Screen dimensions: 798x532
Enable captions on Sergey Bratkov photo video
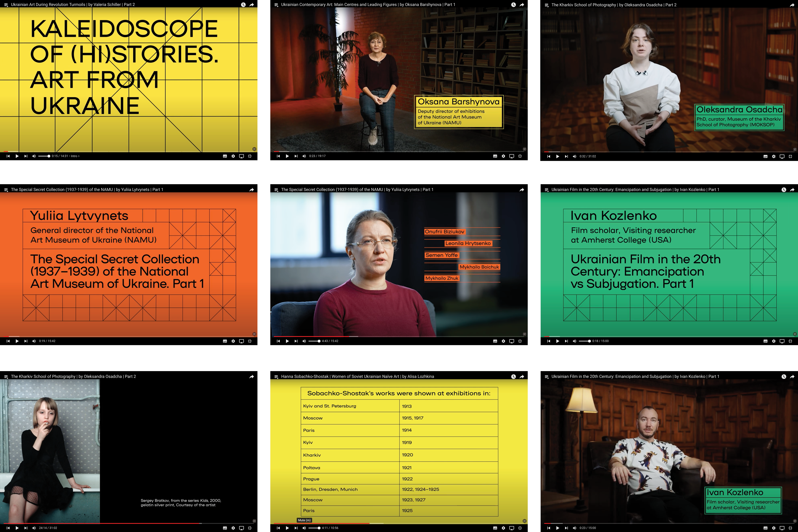click(225, 528)
